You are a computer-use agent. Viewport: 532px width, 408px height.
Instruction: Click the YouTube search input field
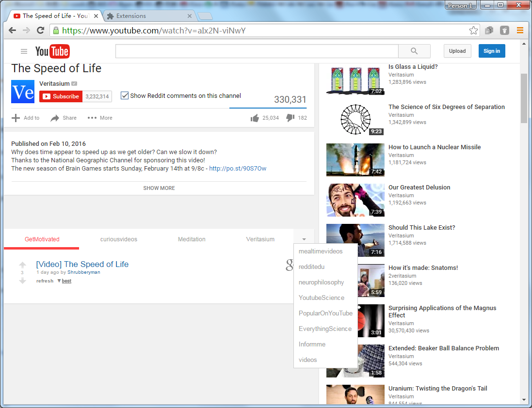tap(257, 51)
